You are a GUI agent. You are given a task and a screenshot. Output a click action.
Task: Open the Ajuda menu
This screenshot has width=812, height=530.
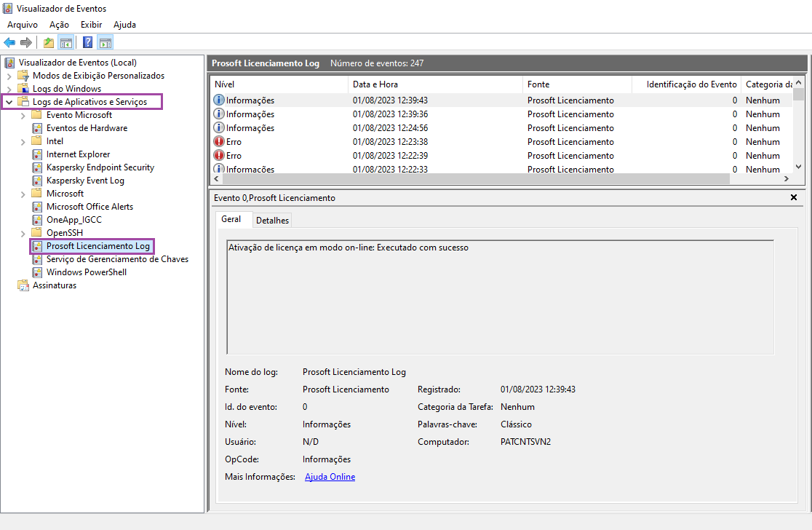[x=125, y=24]
